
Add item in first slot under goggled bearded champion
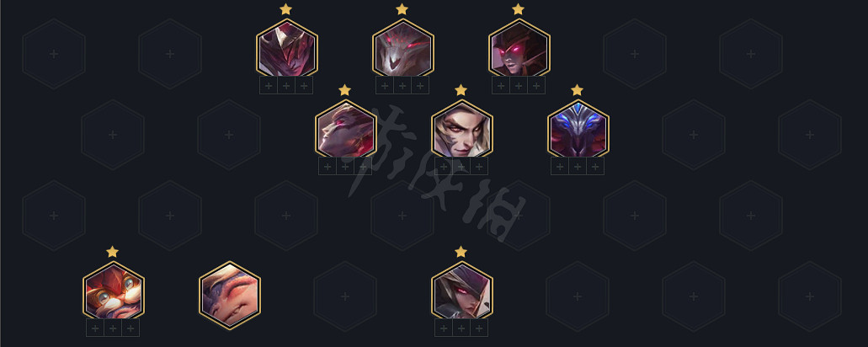click(x=95, y=328)
